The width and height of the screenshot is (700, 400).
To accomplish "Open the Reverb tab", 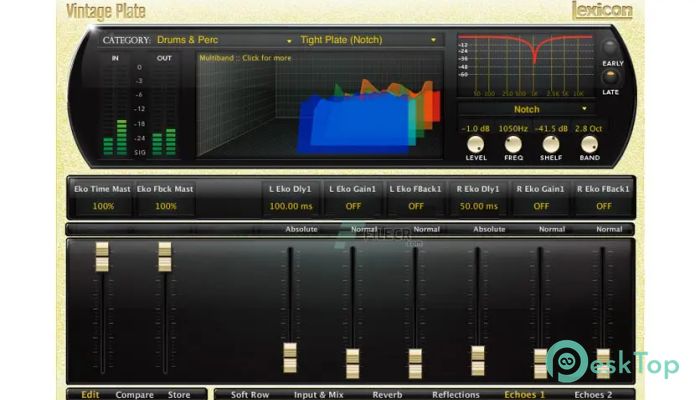I will pyautogui.click(x=387, y=395).
